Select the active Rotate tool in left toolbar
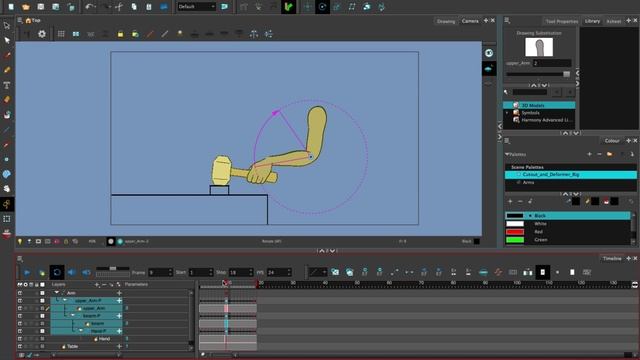Viewport: 640px width, 360px height. 7,204
